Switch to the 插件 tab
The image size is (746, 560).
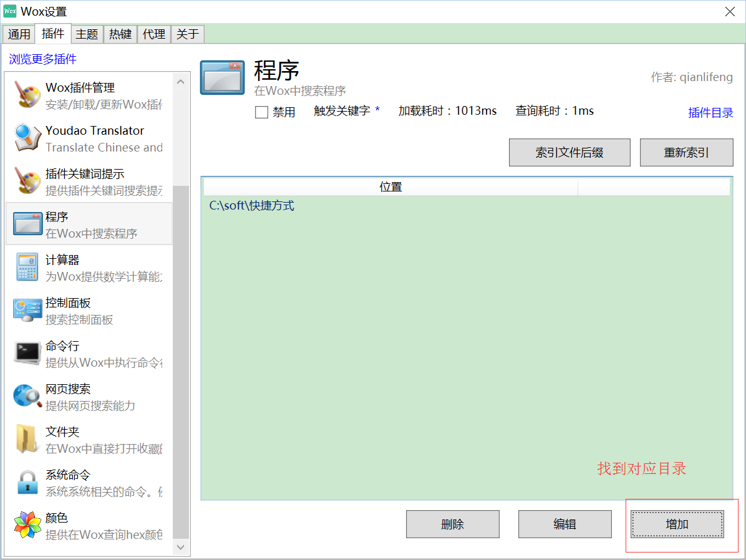coord(53,33)
